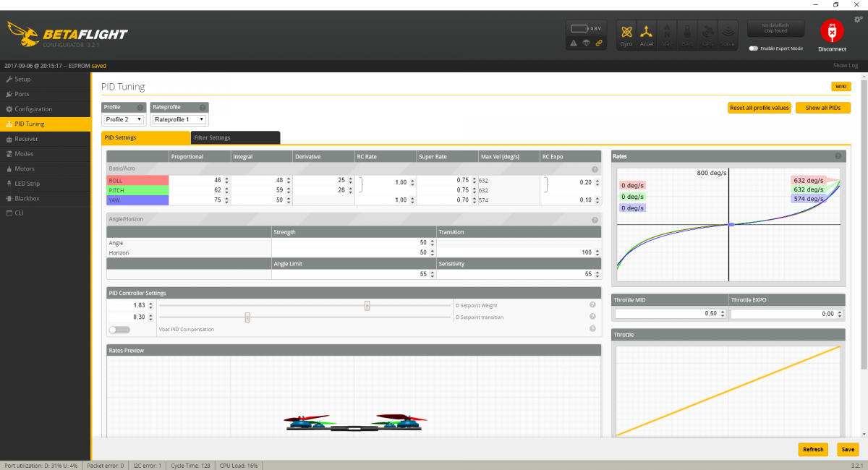868x470 pixels.
Task: Click the GPS sensor icon
Action: tap(707, 35)
